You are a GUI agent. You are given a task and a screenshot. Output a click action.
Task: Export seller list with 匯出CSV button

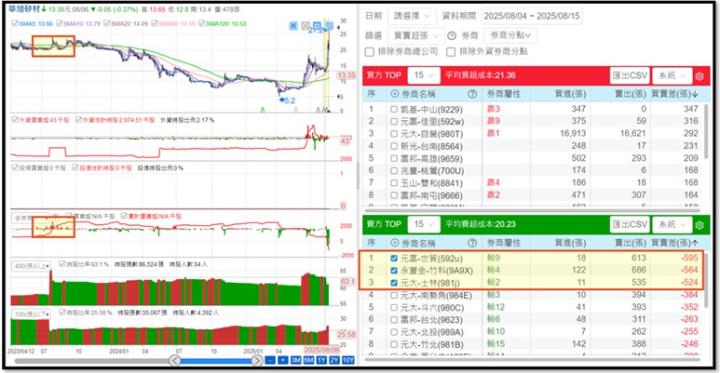tap(630, 224)
